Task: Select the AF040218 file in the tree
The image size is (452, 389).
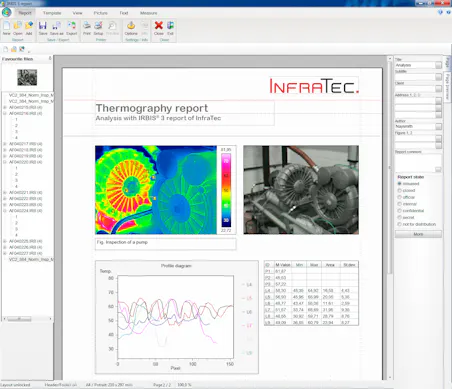Action: click(x=25, y=150)
